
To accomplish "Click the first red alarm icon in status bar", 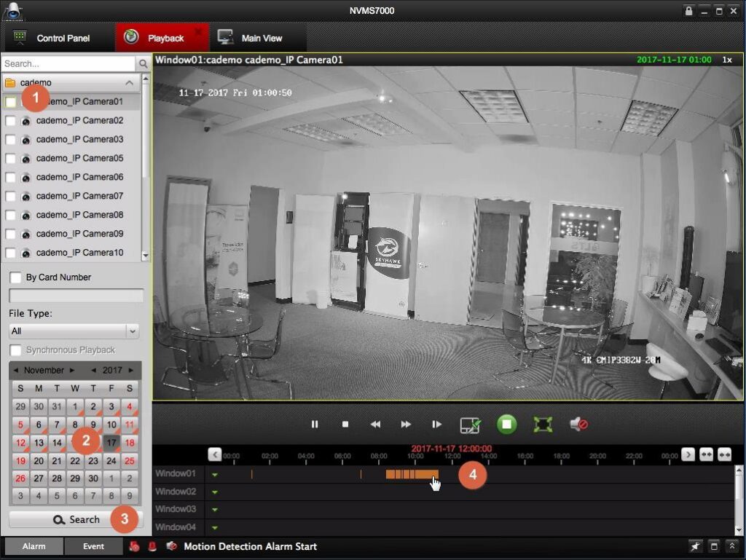I will click(135, 546).
